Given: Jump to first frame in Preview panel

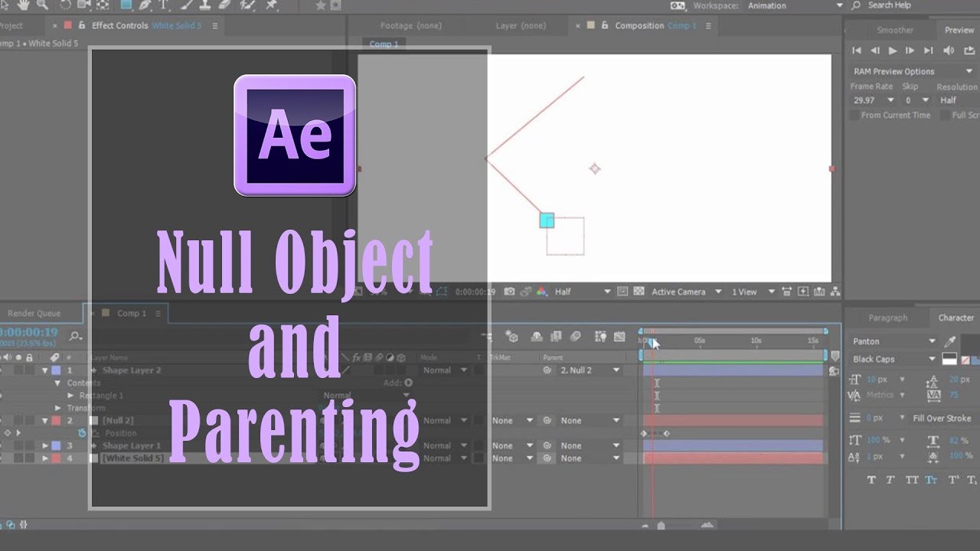Looking at the screenshot, I should coord(857,51).
